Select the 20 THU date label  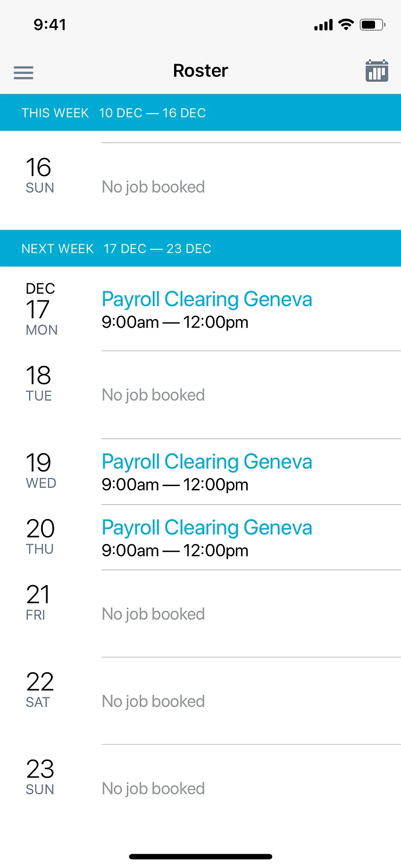click(40, 536)
